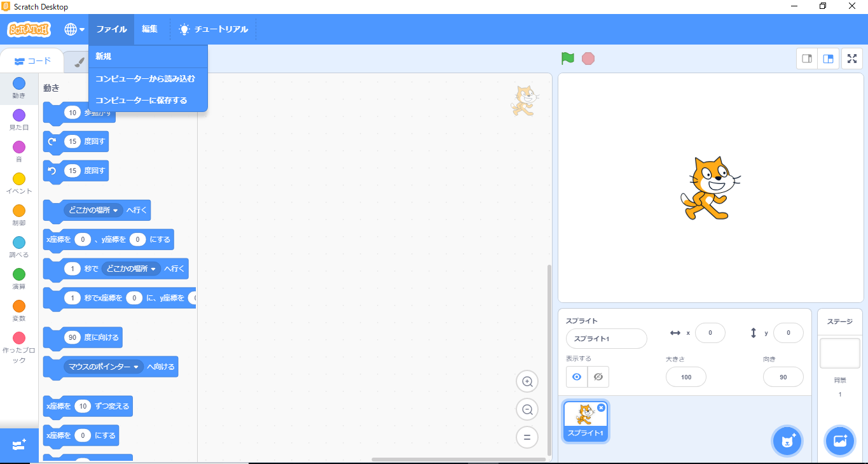The image size is (868, 464).
Task: Select the 制御 block category
Action: click(x=19, y=216)
